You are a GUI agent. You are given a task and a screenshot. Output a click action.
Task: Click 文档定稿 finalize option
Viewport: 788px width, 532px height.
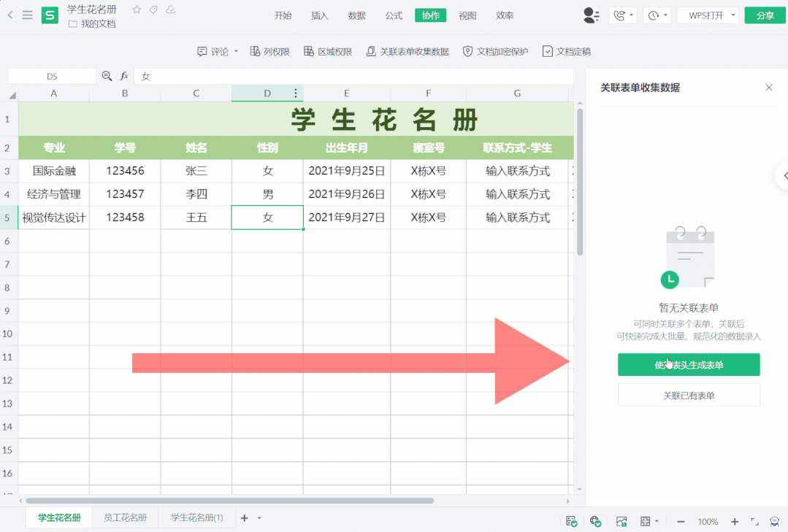point(567,51)
